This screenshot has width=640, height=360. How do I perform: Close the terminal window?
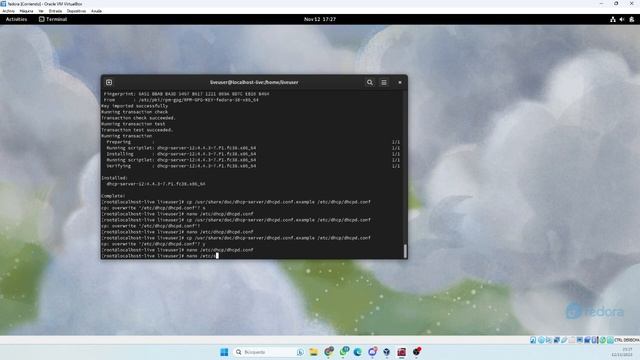(x=400, y=82)
